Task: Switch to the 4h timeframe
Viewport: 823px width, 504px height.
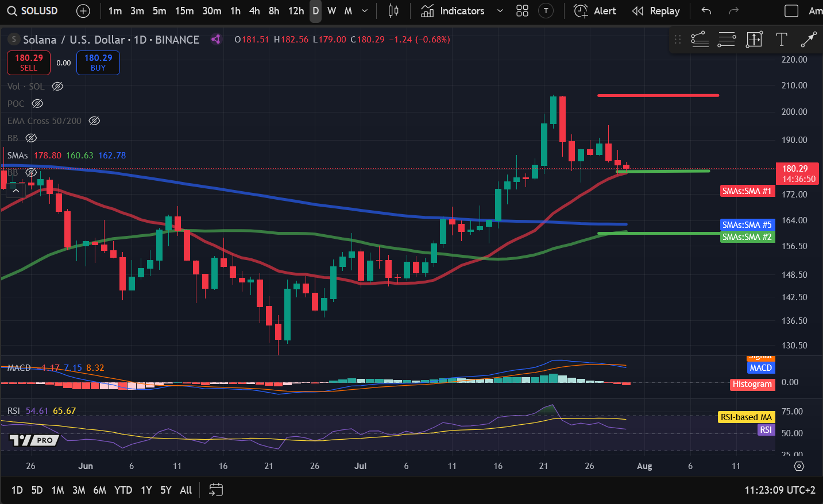Action: coord(254,11)
